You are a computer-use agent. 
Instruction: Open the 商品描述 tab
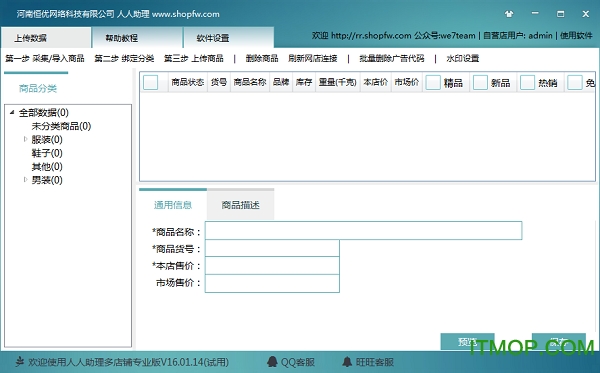click(241, 205)
